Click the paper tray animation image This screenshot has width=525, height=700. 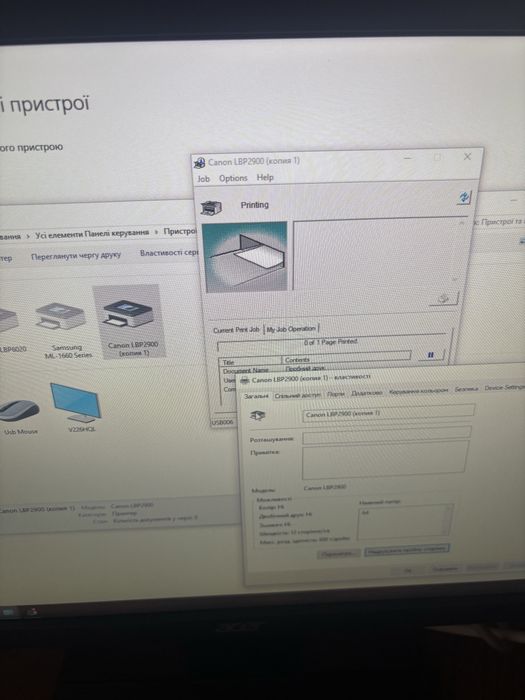(x=245, y=257)
